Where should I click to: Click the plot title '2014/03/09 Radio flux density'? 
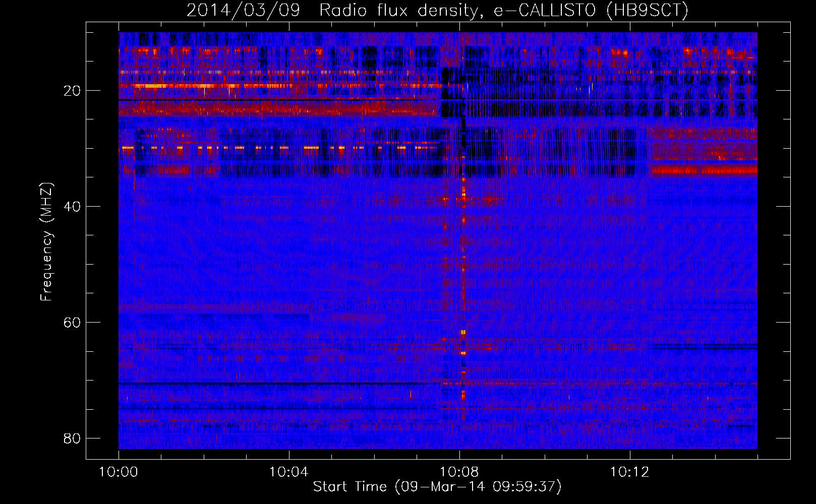coord(332,11)
